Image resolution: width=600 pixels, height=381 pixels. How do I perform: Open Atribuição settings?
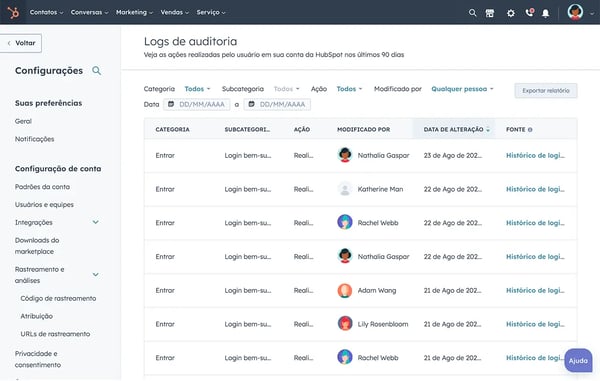36,316
